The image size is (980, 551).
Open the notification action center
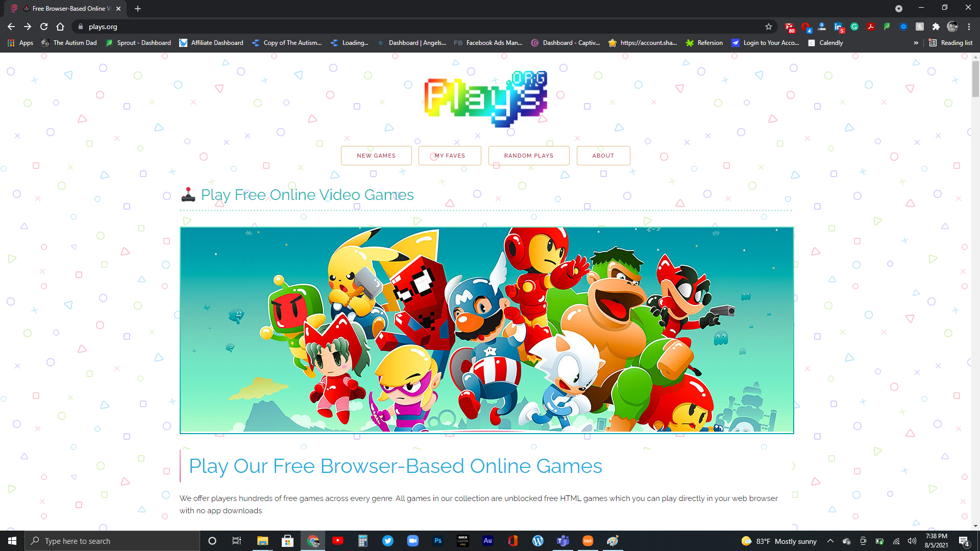coord(964,541)
